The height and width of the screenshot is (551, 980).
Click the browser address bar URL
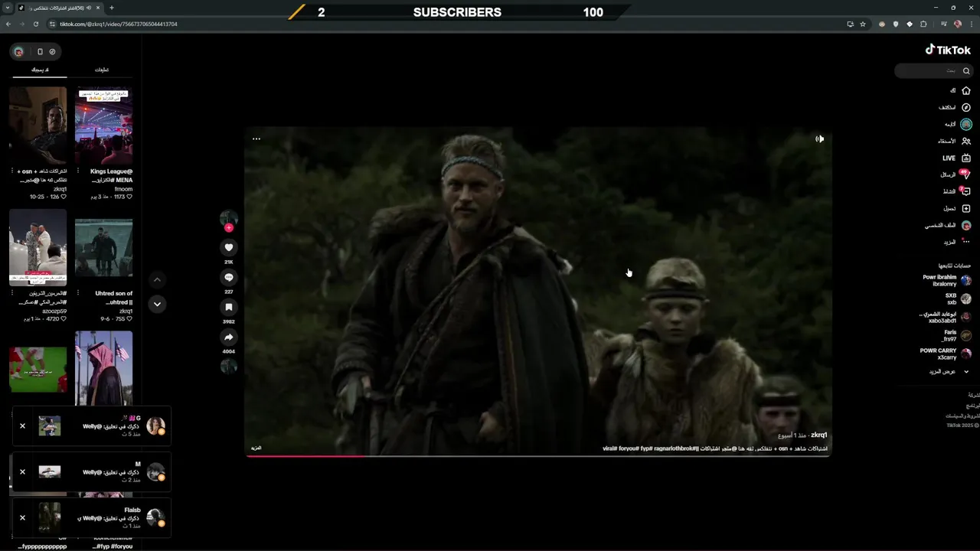click(x=119, y=24)
